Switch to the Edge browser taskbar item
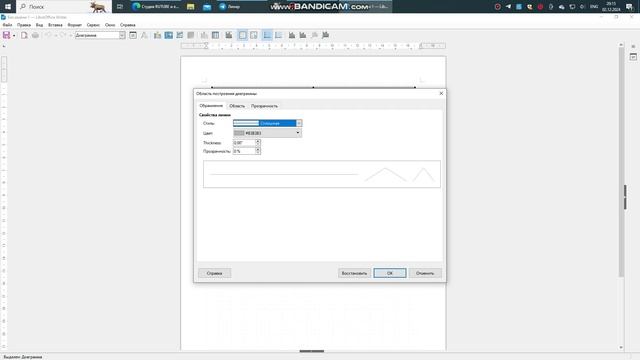 [156, 7]
